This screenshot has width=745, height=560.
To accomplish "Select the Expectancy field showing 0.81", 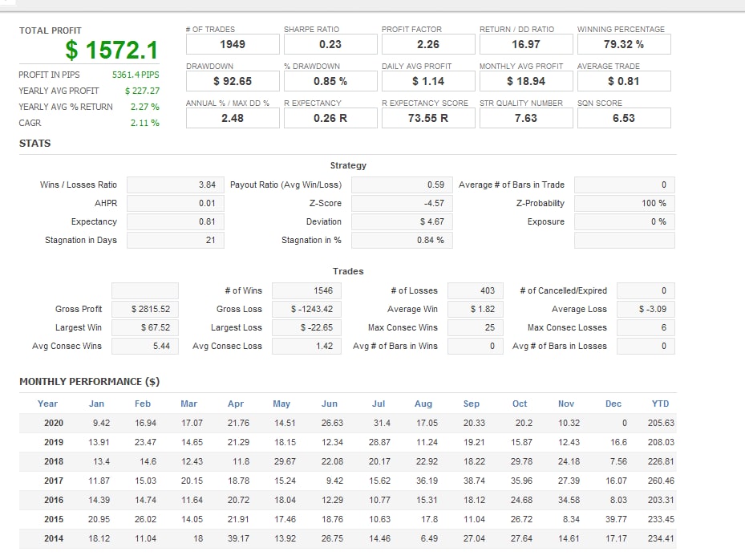I will 176,222.
